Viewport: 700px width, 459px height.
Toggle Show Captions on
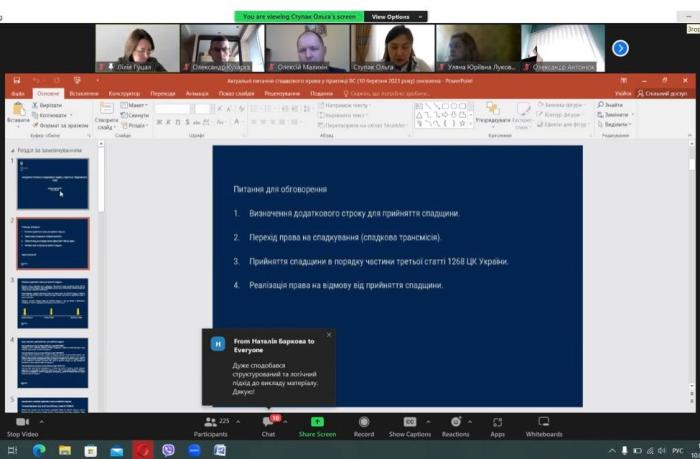[x=410, y=422]
